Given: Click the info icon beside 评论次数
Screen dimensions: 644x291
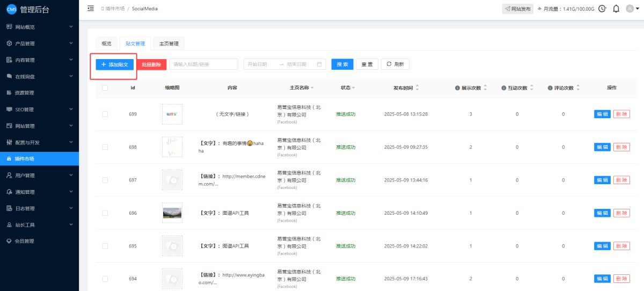Looking at the screenshot, I should 550,88.
